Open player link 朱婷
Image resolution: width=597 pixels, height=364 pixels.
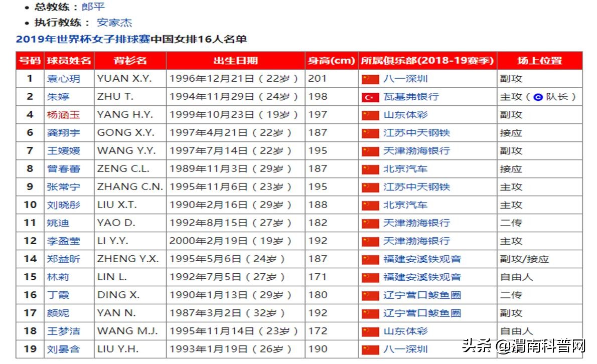pyautogui.click(x=58, y=97)
